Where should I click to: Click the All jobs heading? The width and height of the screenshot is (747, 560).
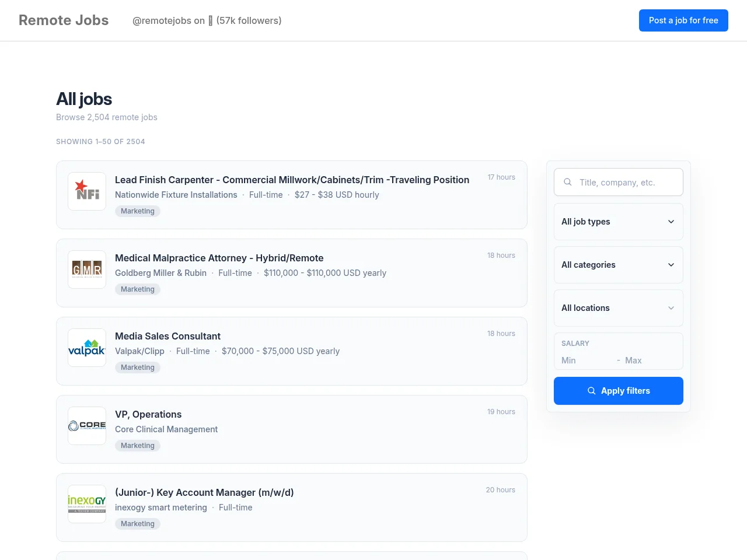coord(84,99)
